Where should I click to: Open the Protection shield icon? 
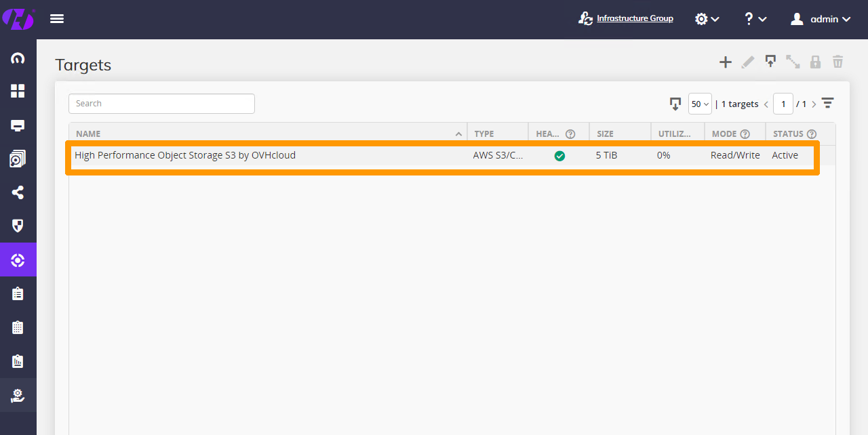click(x=18, y=226)
